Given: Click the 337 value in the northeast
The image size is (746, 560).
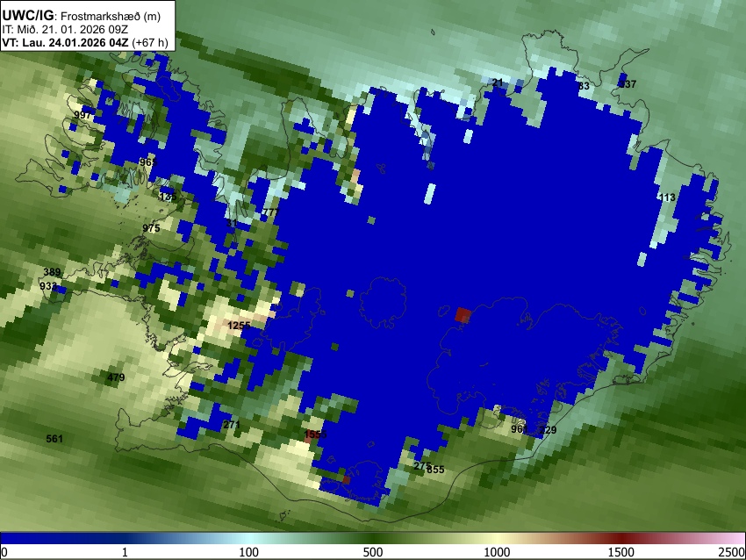Looking at the screenshot, I should pos(628,84).
